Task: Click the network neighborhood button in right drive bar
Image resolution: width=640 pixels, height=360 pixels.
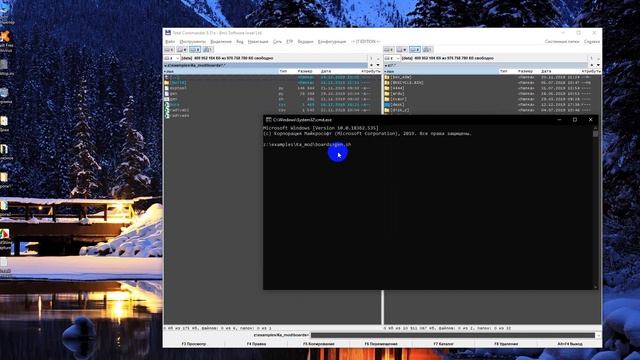Action: click(428, 49)
